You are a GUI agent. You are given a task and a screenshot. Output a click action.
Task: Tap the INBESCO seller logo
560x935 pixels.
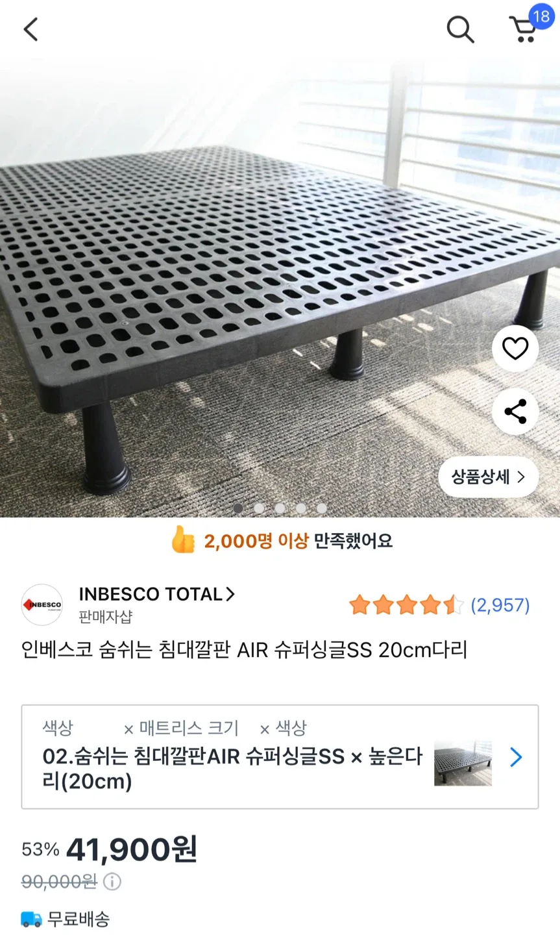click(42, 605)
